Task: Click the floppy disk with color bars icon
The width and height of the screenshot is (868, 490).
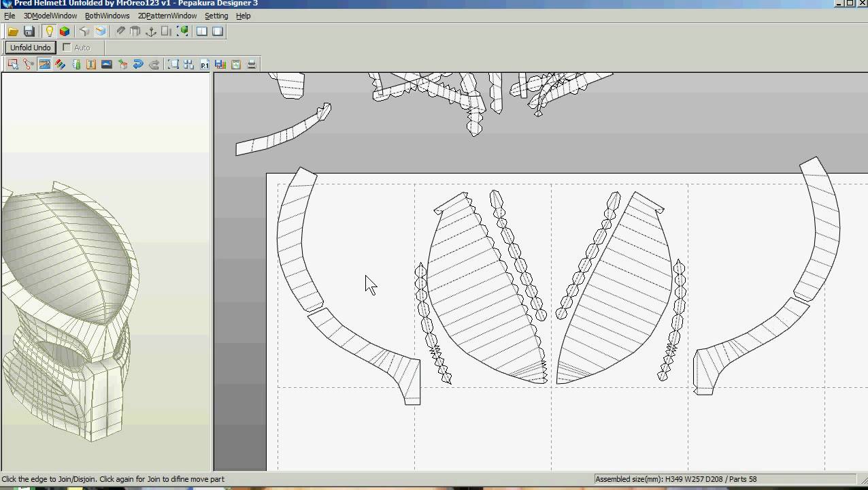Action: click(220, 65)
